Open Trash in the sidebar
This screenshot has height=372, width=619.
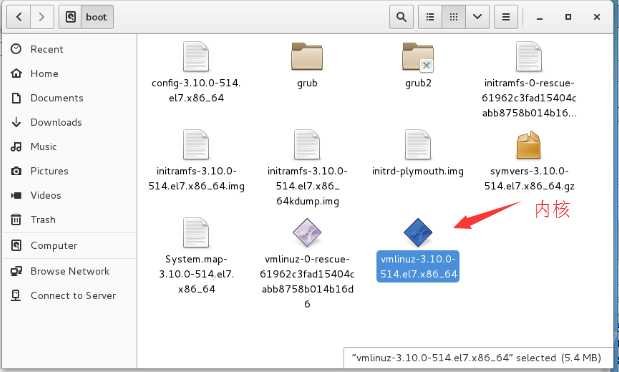point(69,220)
